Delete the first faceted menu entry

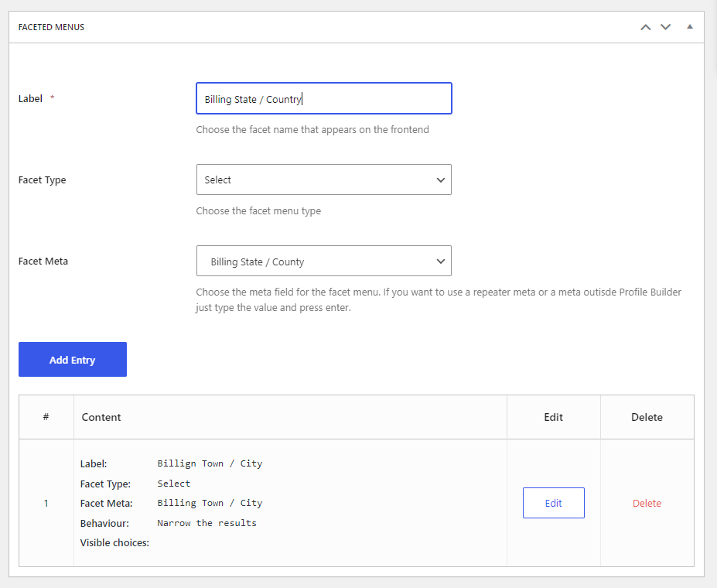point(647,503)
